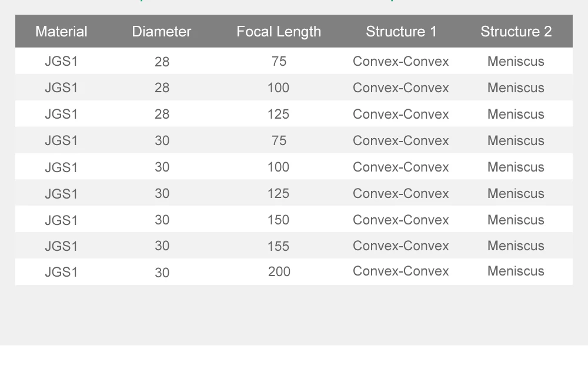Click the focal length 200 cell
Screen dimensions: 588x383
tap(279, 271)
